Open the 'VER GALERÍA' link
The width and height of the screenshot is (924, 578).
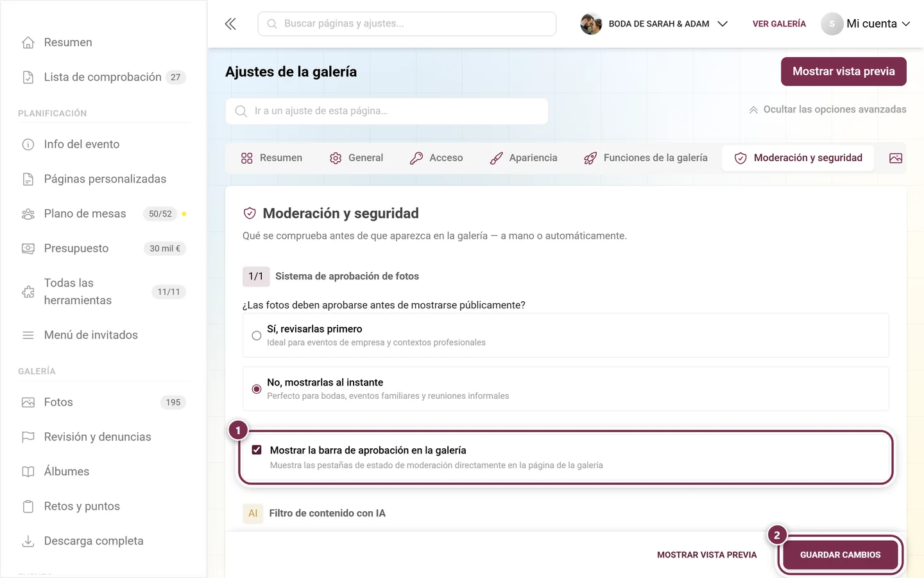(779, 24)
